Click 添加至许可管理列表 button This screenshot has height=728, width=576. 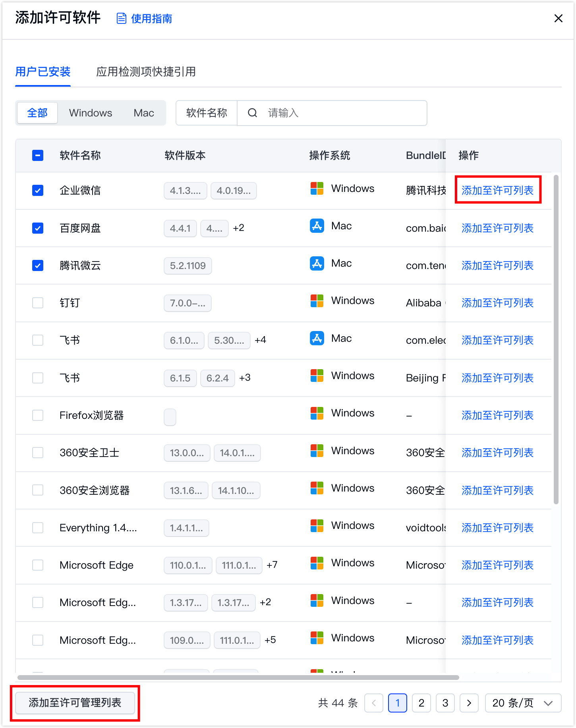pyautogui.click(x=75, y=703)
